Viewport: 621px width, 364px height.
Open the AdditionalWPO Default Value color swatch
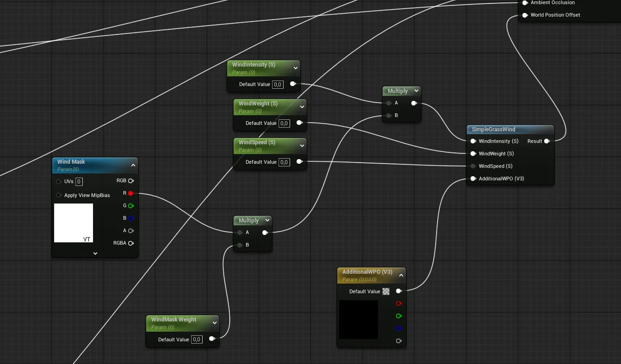(386, 291)
